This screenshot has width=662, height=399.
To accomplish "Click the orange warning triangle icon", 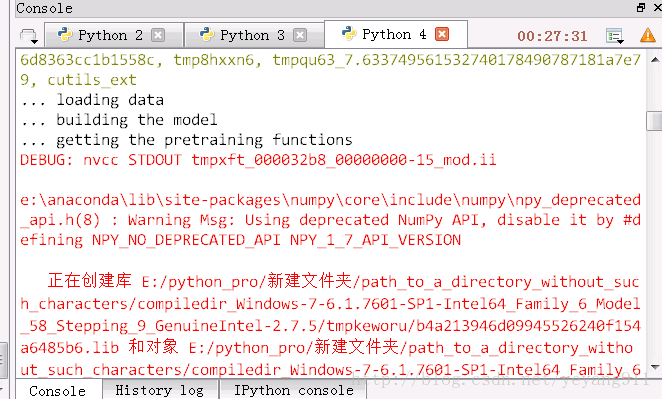I will 648,35.
